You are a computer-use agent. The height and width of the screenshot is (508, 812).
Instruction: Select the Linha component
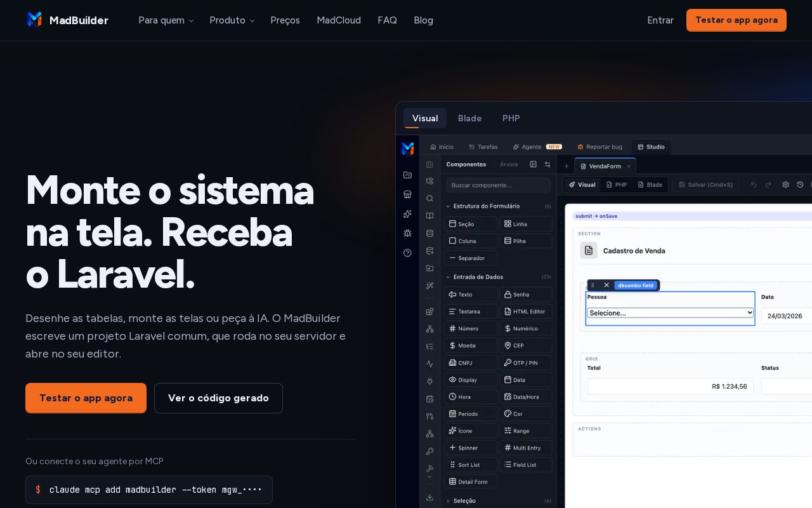pyautogui.click(x=526, y=224)
